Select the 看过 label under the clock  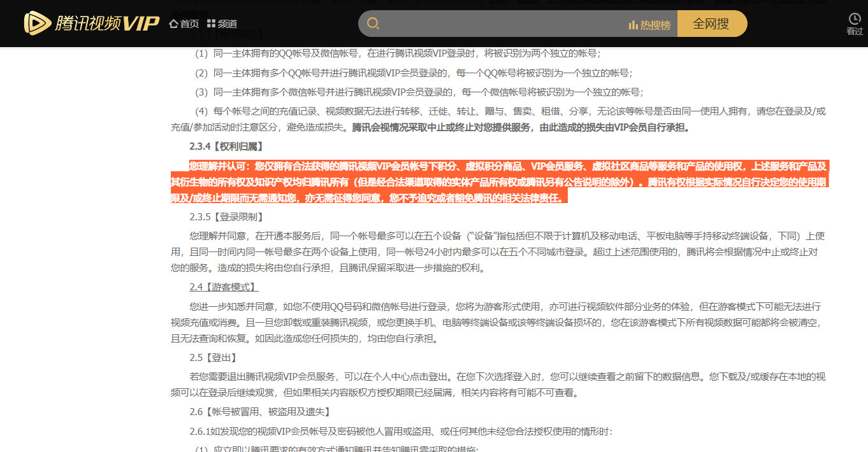(x=855, y=31)
